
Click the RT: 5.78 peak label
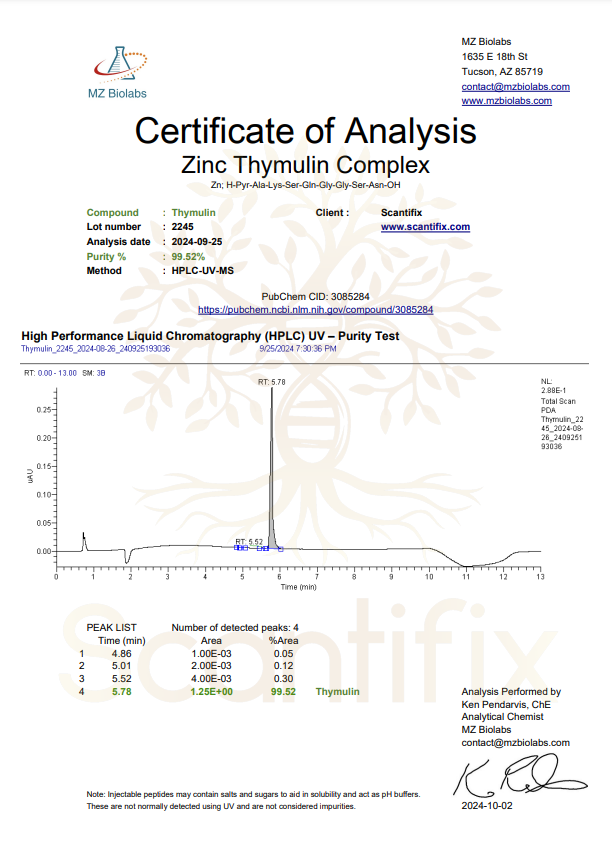(x=272, y=382)
